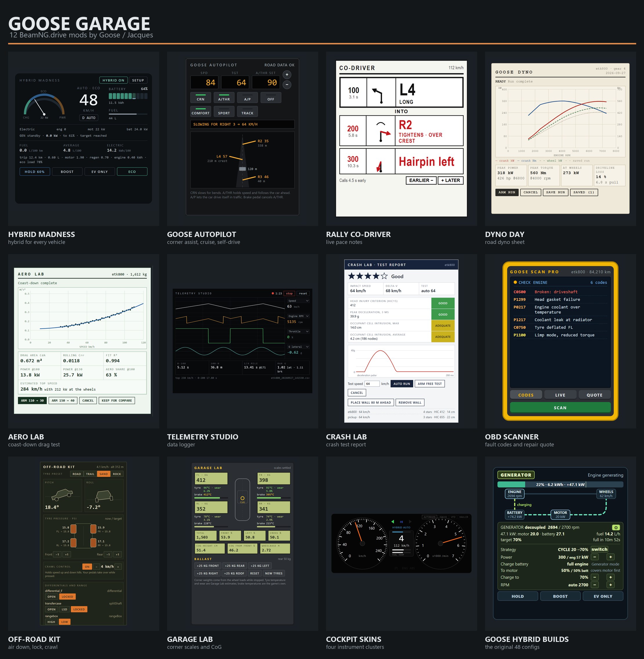The image size is (644, 659).
Task: Click the Test speed input field
Action: 372,383
